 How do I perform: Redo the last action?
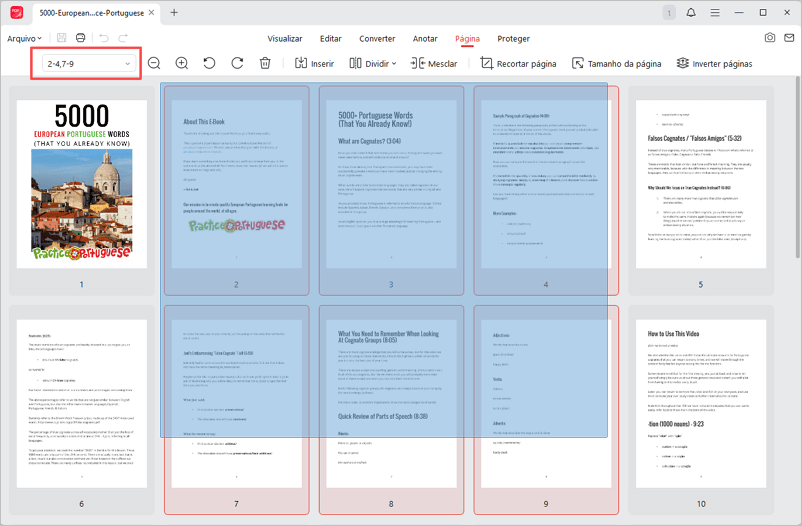[123, 38]
